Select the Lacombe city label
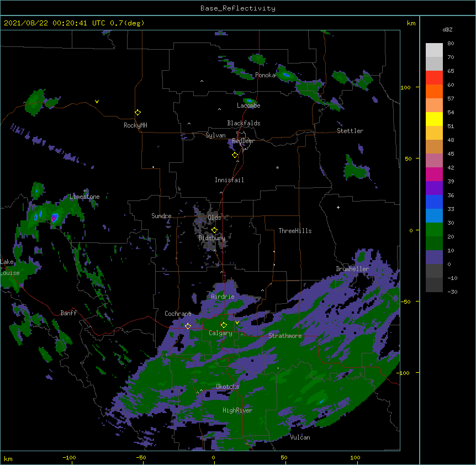The width and height of the screenshot is (476, 465). (x=248, y=105)
